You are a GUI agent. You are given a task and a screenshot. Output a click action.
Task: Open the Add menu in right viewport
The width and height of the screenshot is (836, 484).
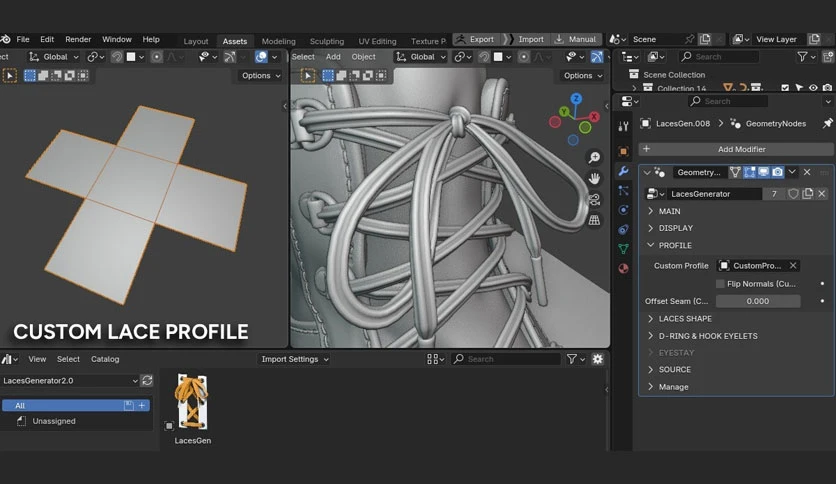coord(333,57)
